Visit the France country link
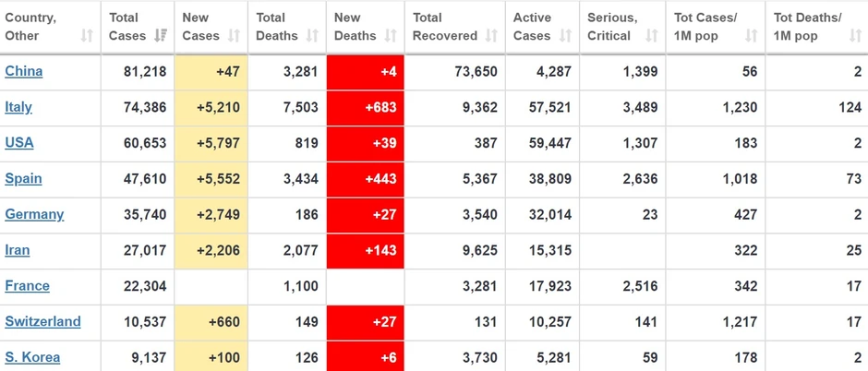Image resolution: width=868 pixels, height=371 pixels. coord(28,286)
